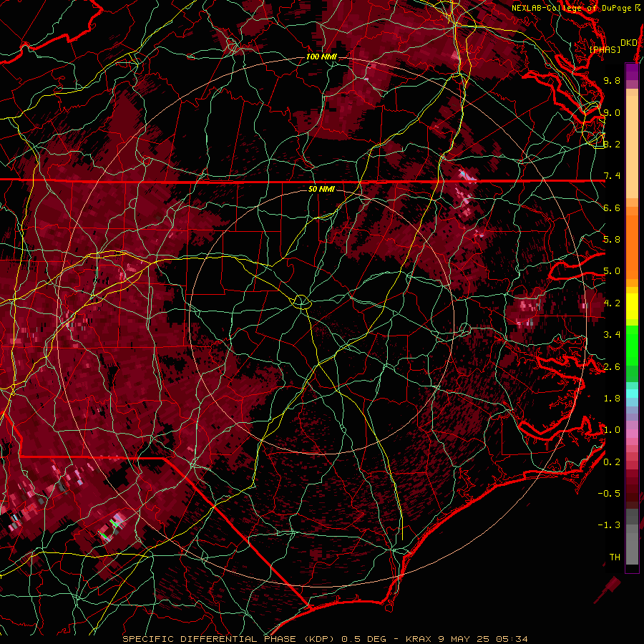Viewport: 644px width, 644px height.
Task: Click the TH threshold label on the scale
Action: coord(615,557)
